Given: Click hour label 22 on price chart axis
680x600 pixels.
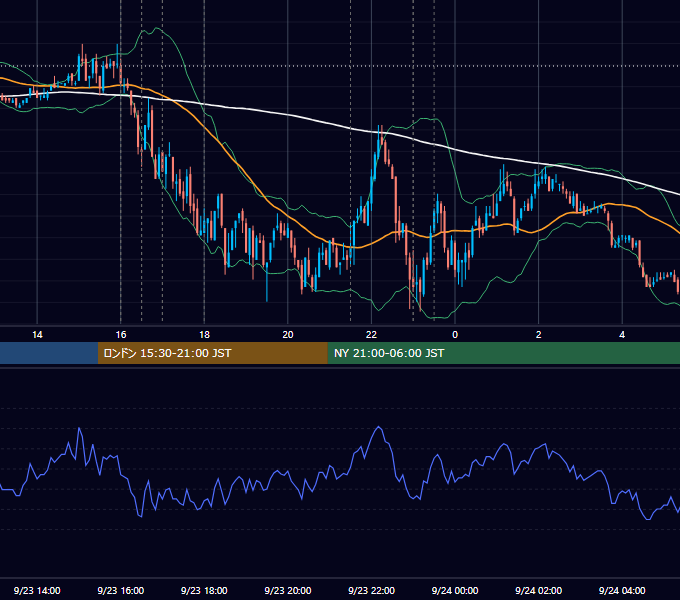Looking at the screenshot, I should tap(372, 335).
